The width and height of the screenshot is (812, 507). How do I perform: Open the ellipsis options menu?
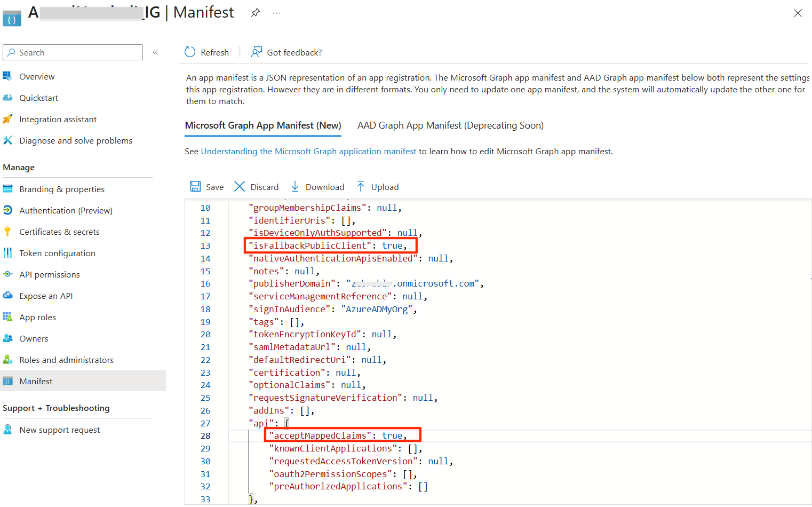[276, 13]
